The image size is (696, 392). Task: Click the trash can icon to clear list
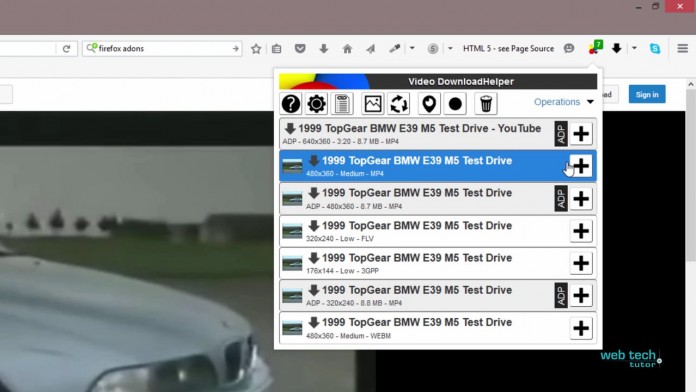pos(486,104)
